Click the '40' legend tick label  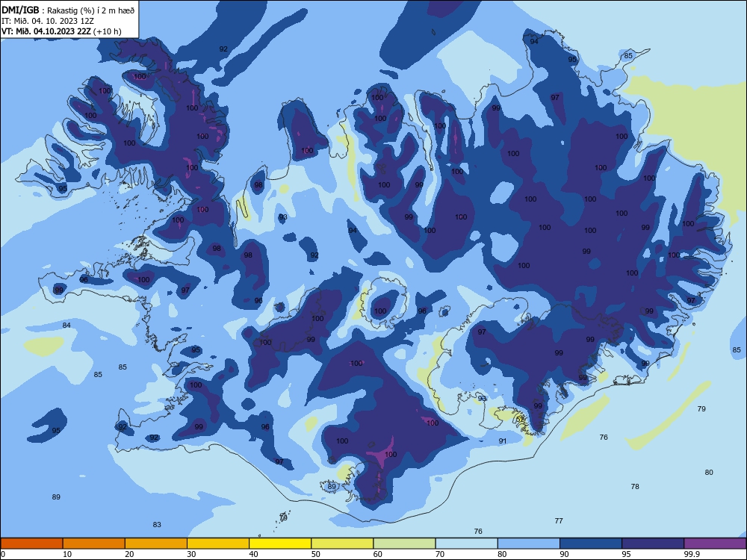click(253, 554)
